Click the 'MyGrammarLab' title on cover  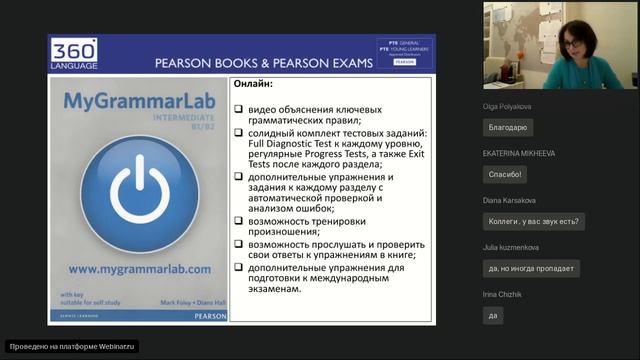coord(139,101)
